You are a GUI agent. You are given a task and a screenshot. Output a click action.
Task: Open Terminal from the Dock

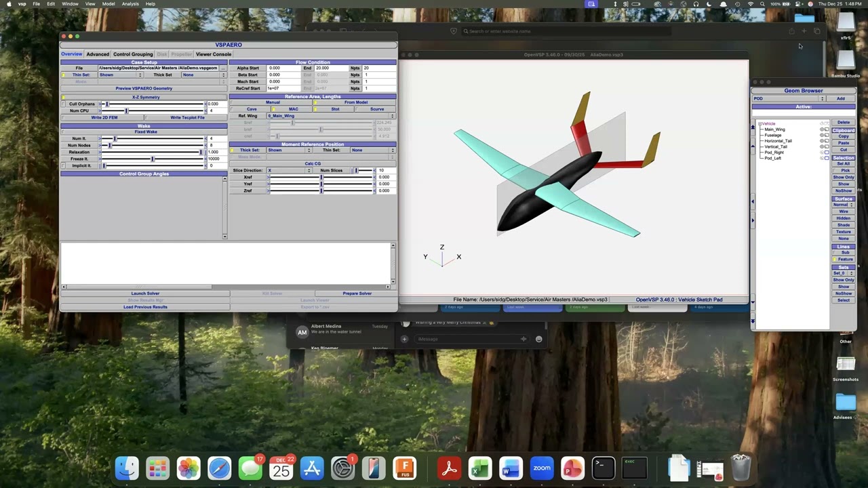click(604, 468)
